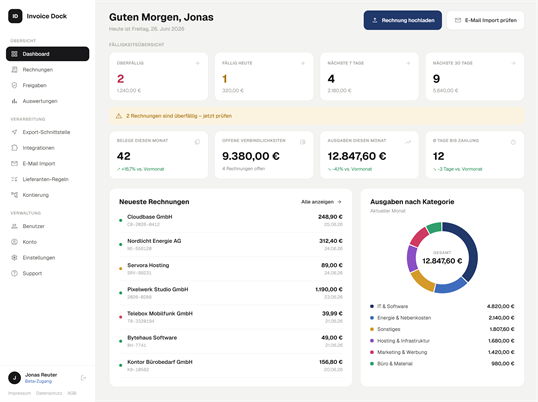
Task: Click the IT & Software legend entry
Action: [442, 306]
